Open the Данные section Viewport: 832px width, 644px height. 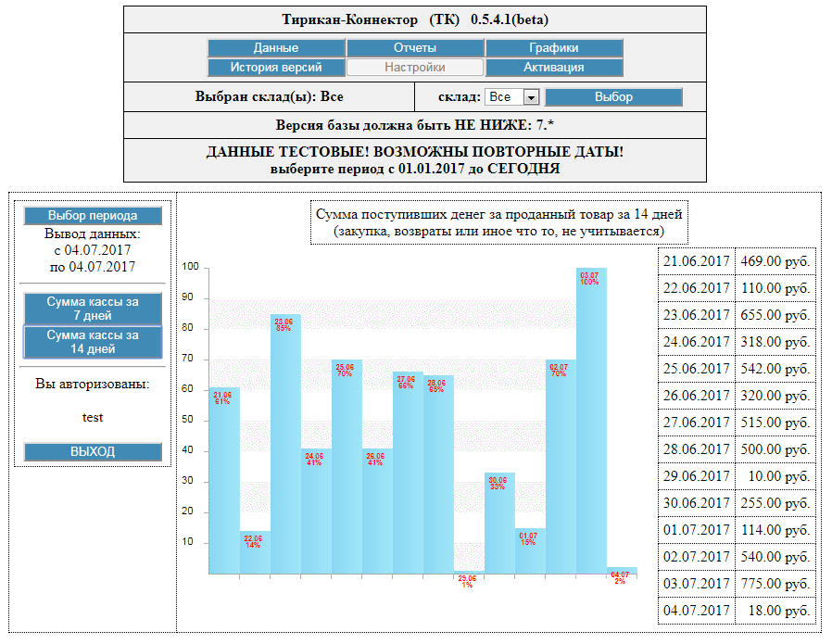(x=276, y=48)
